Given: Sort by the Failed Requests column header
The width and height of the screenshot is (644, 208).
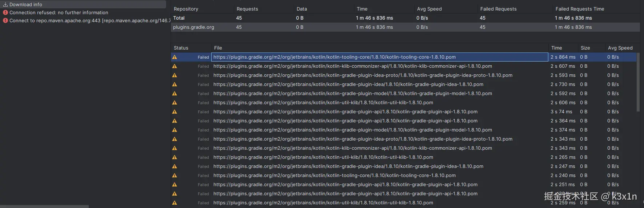Looking at the screenshot, I should click(x=498, y=9).
